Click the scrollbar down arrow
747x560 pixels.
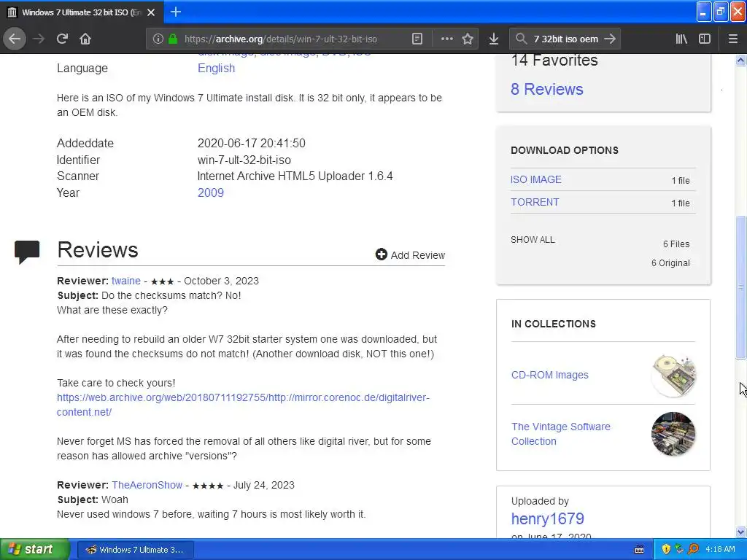(740, 532)
